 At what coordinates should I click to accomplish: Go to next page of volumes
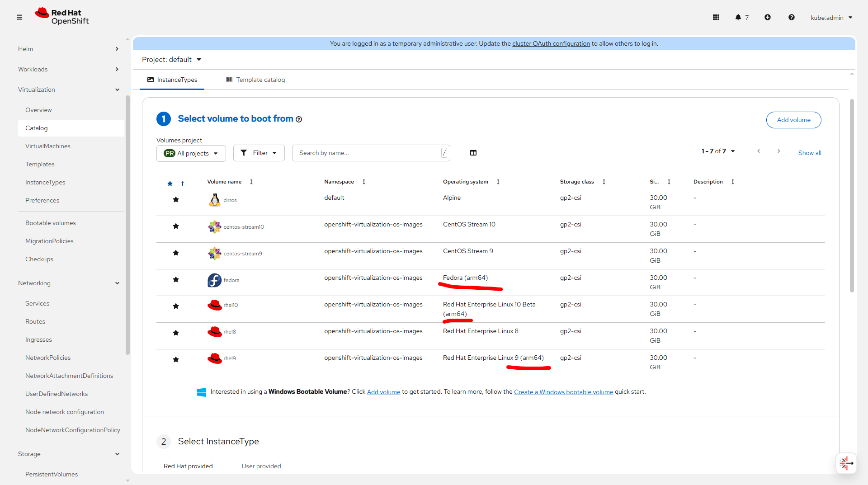pos(779,151)
